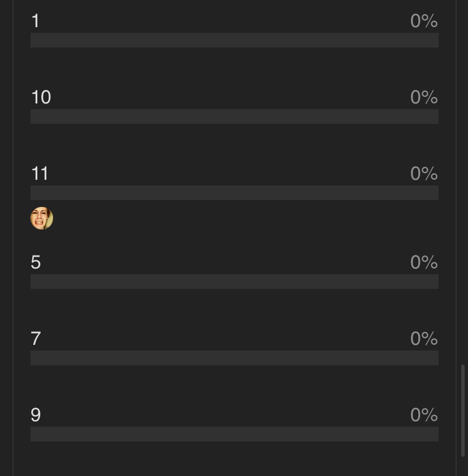
Task: Click the progress bar for option 11
Action: [x=235, y=192]
